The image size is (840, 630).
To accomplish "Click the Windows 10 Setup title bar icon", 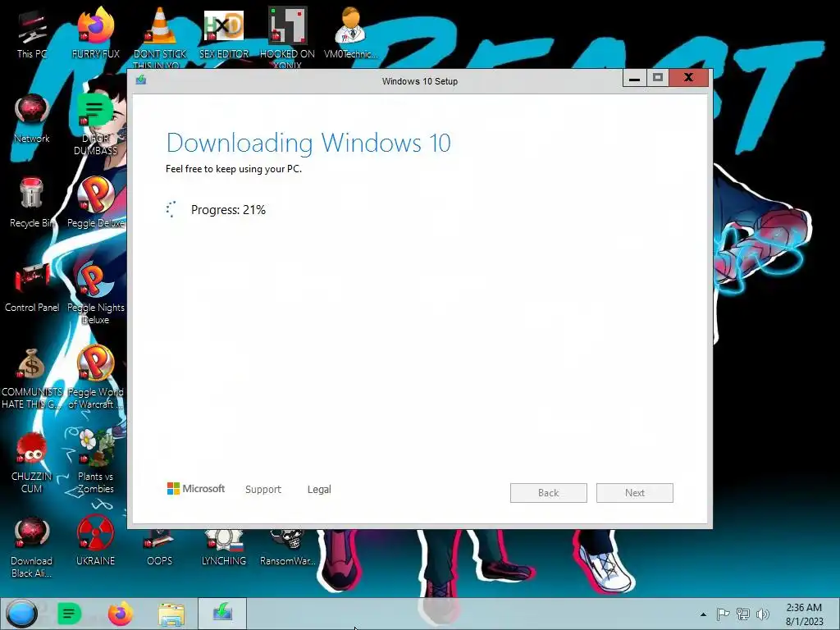I will click(141, 80).
